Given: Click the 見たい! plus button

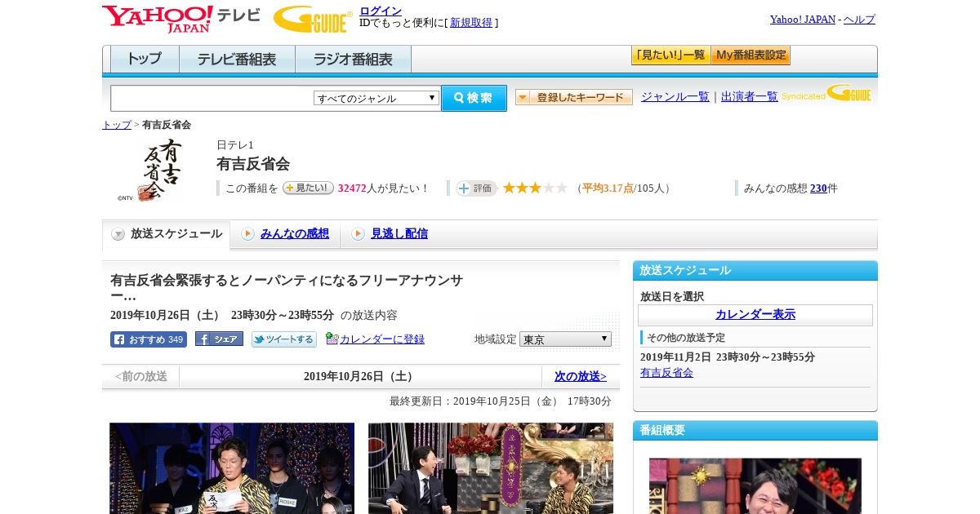Looking at the screenshot, I should tap(308, 188).
